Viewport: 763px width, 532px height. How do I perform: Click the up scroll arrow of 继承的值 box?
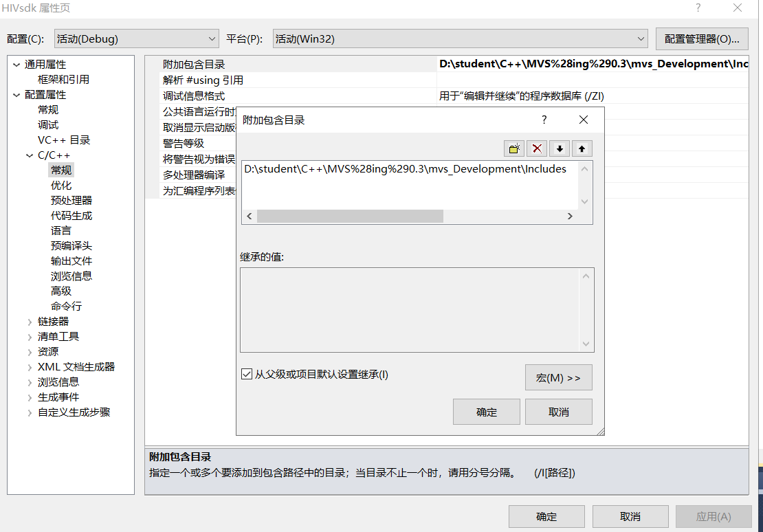click(x=586, y=276)
